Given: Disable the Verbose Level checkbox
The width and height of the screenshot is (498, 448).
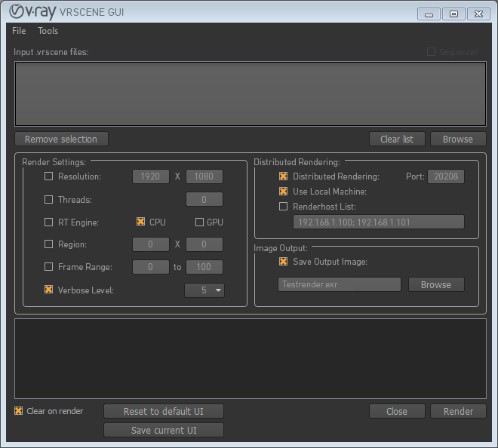Looking at the screenshot, I should (48, 290).
